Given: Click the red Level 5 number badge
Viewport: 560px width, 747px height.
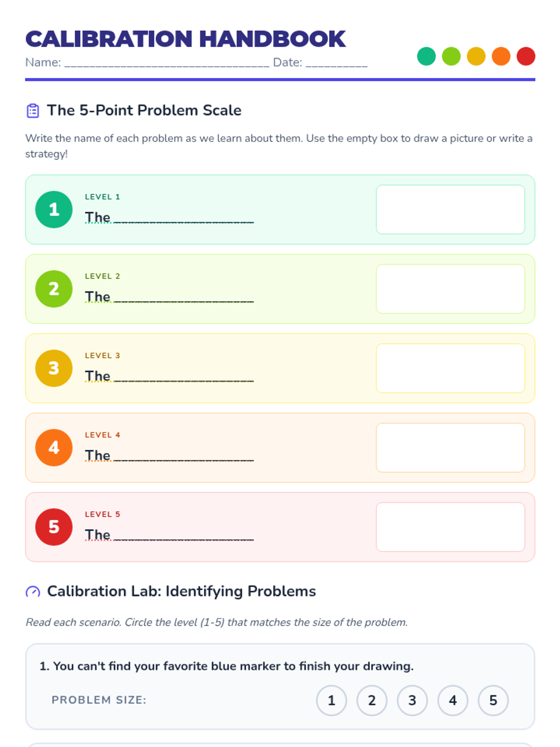Looking at the screenshot, I should click(x=54, y=527).
